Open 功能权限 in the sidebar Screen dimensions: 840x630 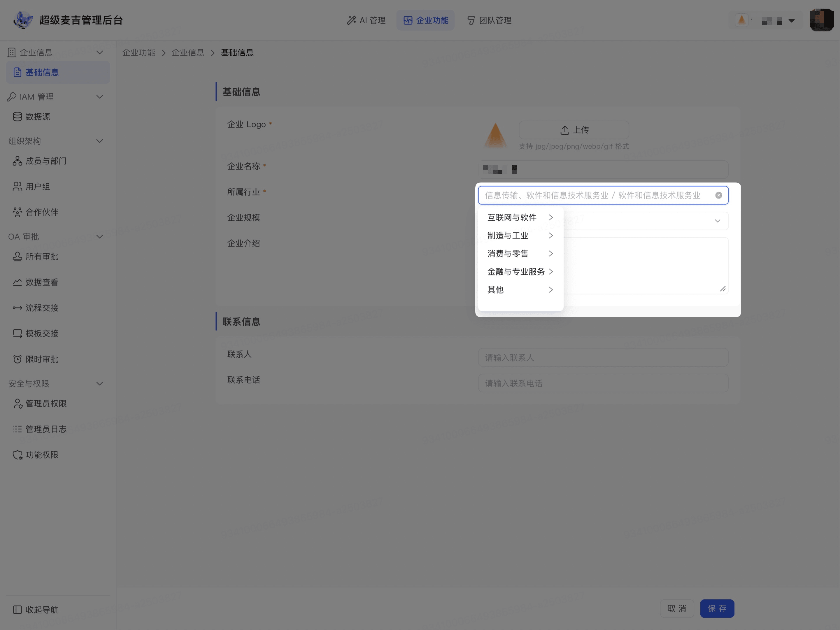coord(58,454)
